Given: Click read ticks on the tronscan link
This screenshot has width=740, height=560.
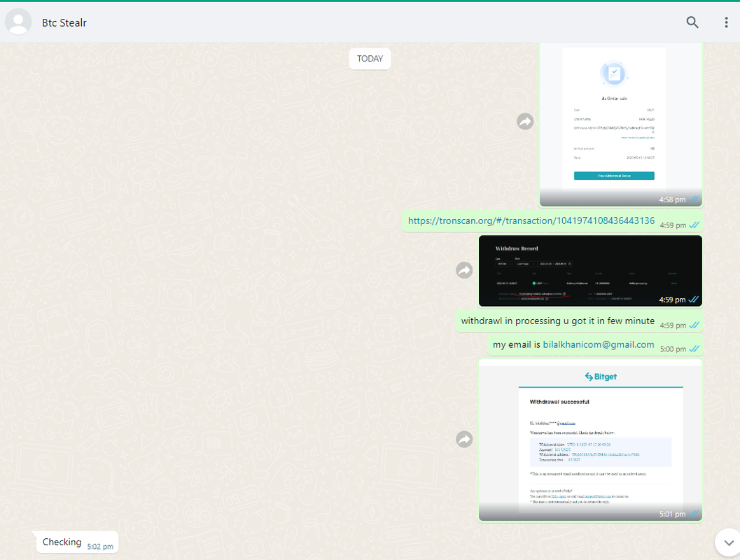Looking at the screenshot, I should click(694, 225).
